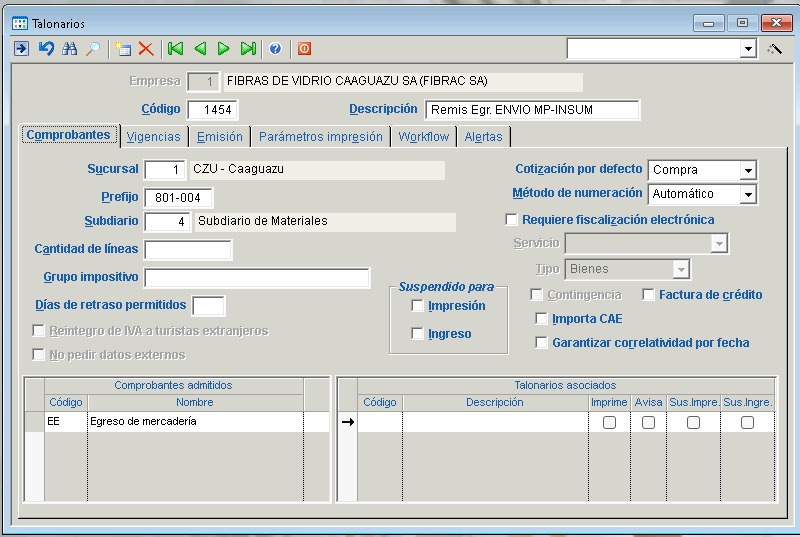Image resolution: width=800 pixels, height=537 pixels.
Task: Open help with the question mark icon
Action: click(x=275, y=48)
